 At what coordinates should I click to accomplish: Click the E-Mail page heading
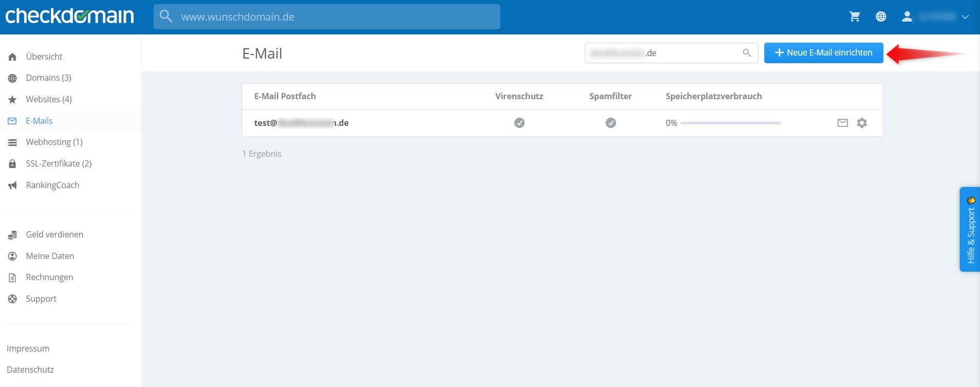click(x=262, y=53)
